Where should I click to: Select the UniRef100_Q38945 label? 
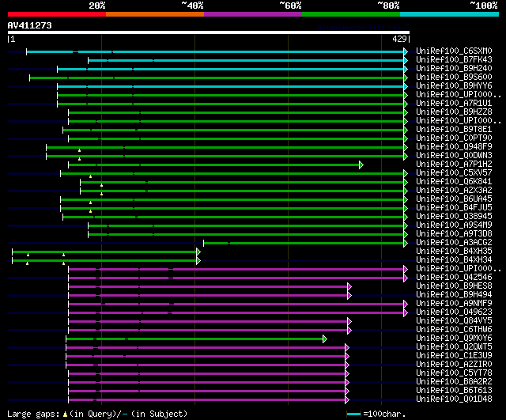454,217
